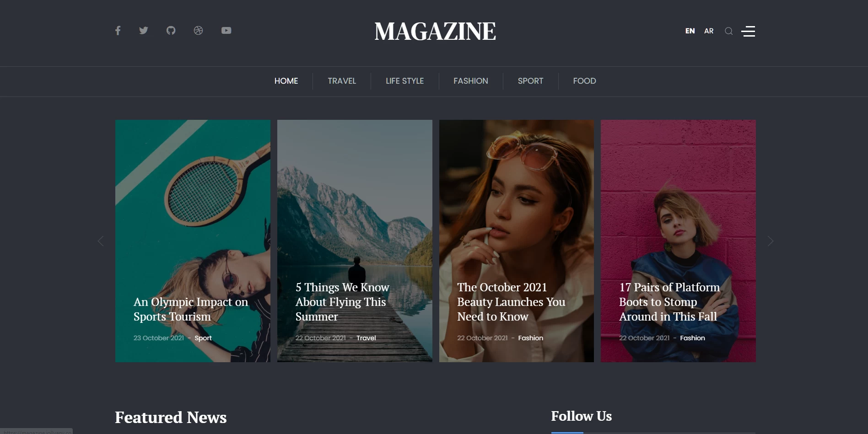868x434 pixels.
Task: Go to the FASHION menu item
Action: tap(471, 81)
